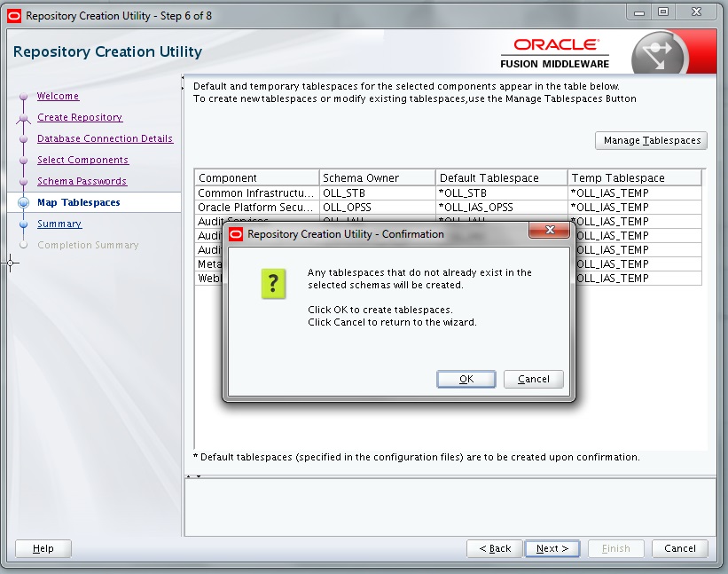728x574 pixels.
Task: Cancel the Confirmation dialog
Action: click(534, 379)
